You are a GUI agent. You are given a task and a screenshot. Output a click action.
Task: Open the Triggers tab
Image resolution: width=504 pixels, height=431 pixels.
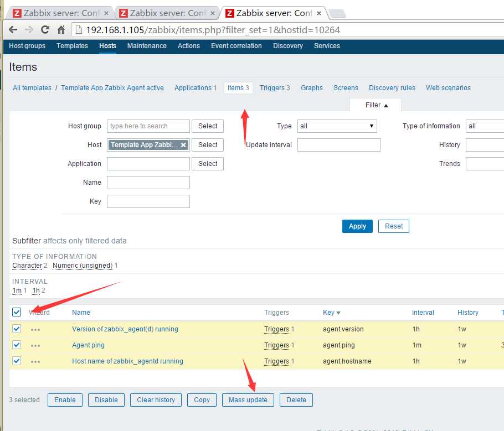coord(275,87)
